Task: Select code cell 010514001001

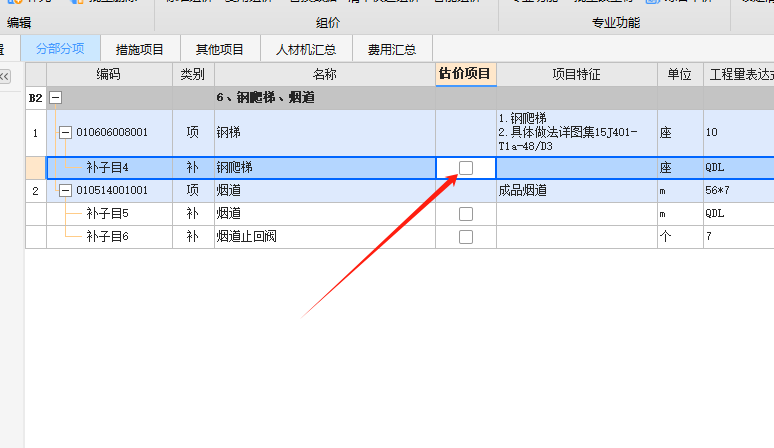Action: 112,190
